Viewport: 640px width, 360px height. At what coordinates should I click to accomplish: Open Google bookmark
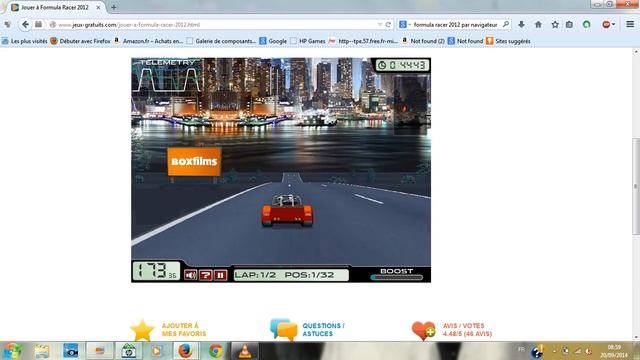(x=273, y=41)
